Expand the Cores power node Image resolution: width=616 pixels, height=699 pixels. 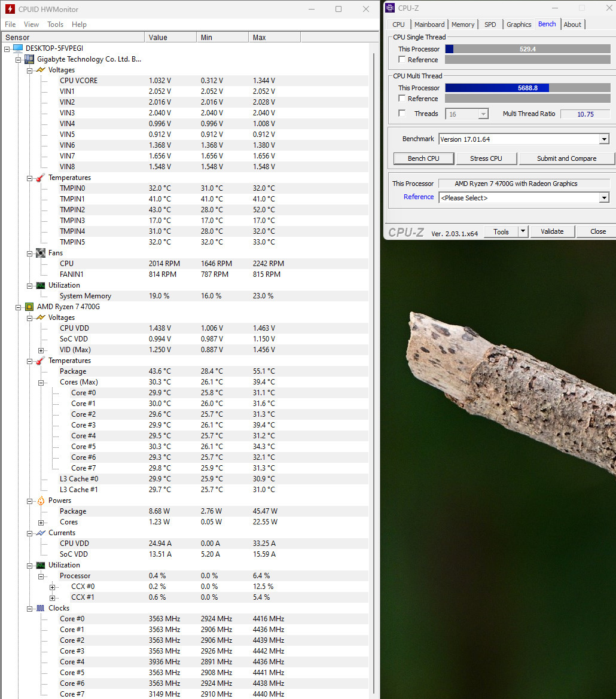[x=41, y=523]
